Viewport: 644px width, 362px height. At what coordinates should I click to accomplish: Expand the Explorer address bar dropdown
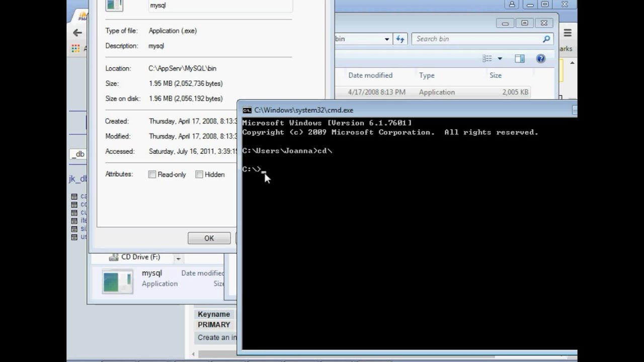[386, 39]
